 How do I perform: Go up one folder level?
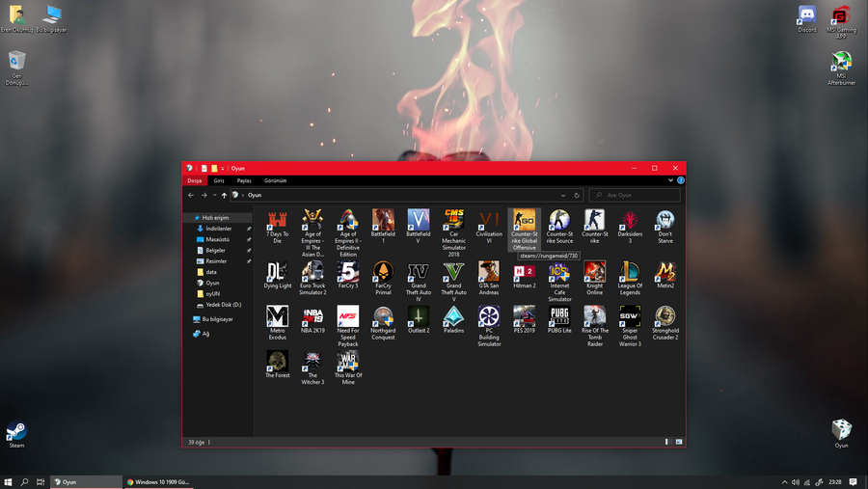click(224, 195)
